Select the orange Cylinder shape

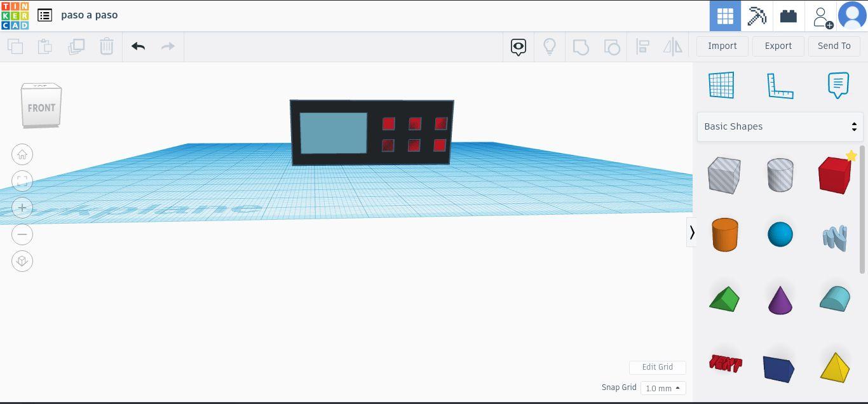coord(724,234)
